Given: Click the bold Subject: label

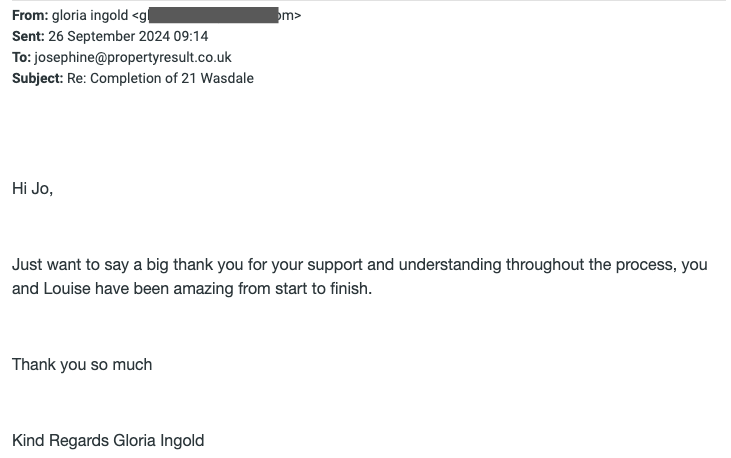Looking at the screenshot, I should click(37, 78).
